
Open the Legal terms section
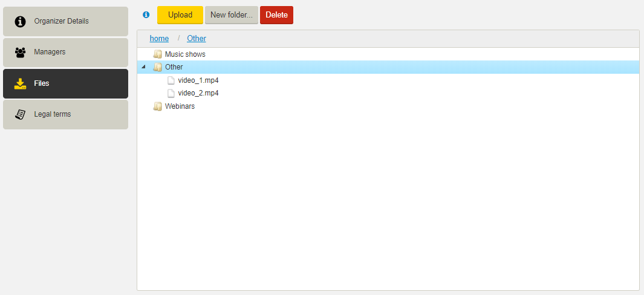pos(66,115)
